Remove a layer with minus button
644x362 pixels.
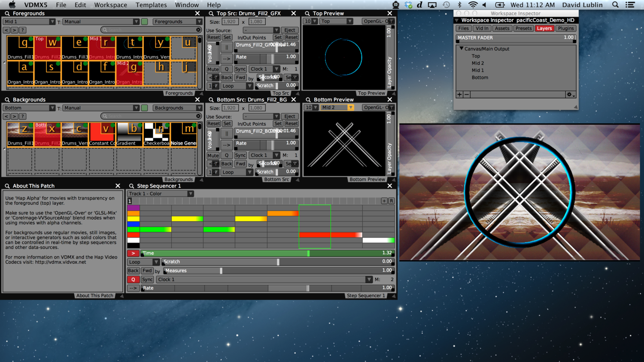pyautogui.click(x=467, y=94)
